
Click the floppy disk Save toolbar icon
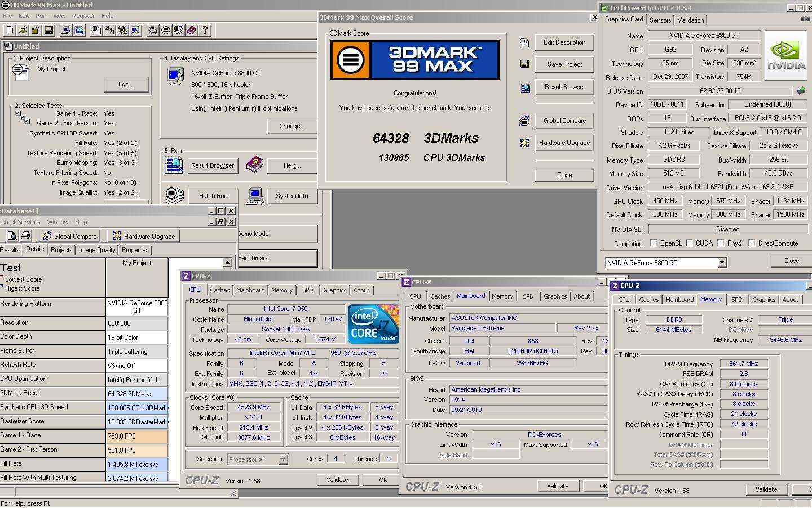click(x=48, y=30)
